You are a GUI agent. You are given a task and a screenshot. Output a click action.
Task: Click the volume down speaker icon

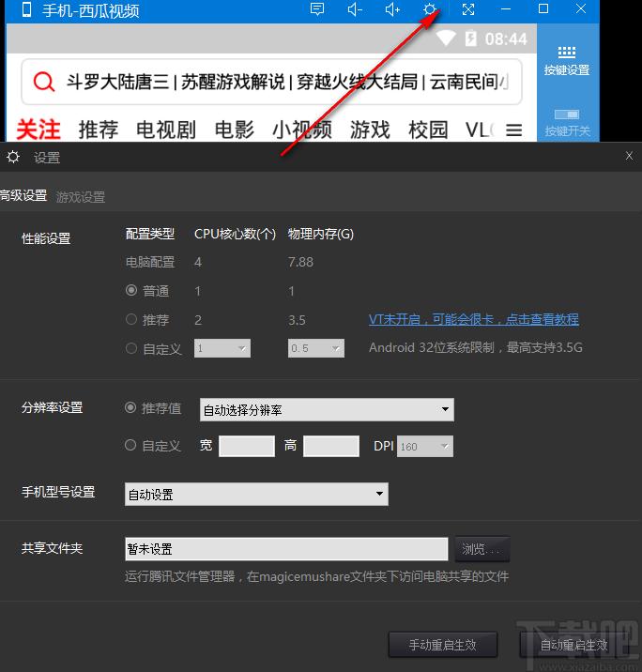(x=355, y=9)
